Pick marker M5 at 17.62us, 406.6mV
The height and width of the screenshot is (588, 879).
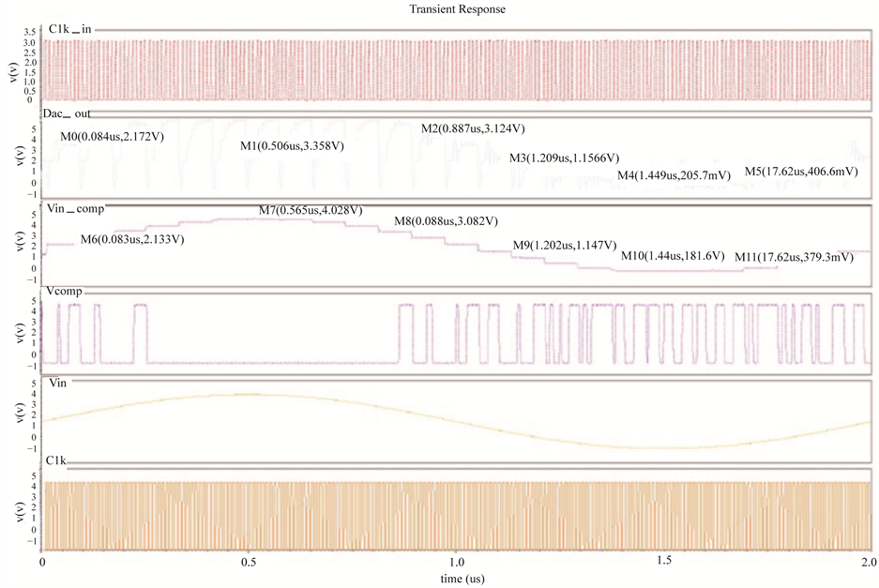[799, 172]
